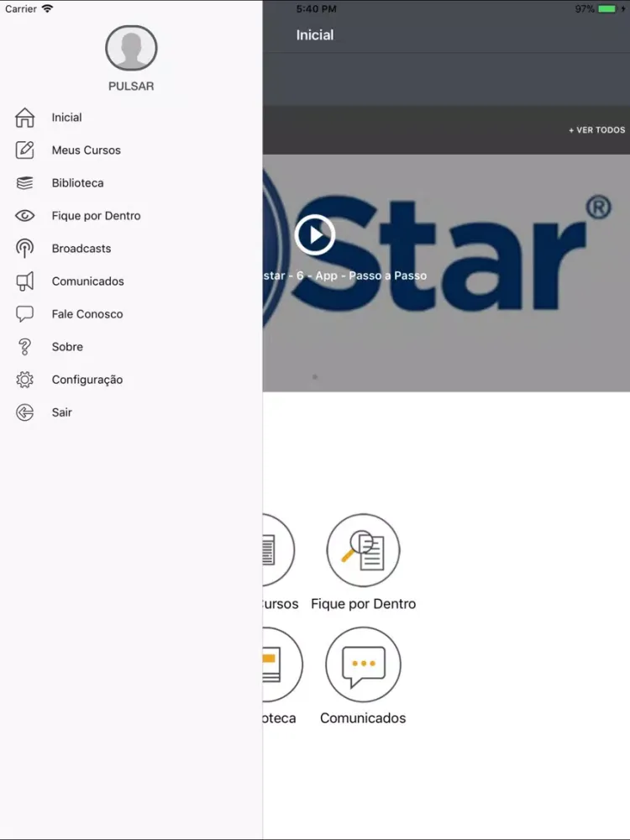Click the 5:40 PM clock
This screenshot has width=630, height=840.
click(x=316, y=9)
